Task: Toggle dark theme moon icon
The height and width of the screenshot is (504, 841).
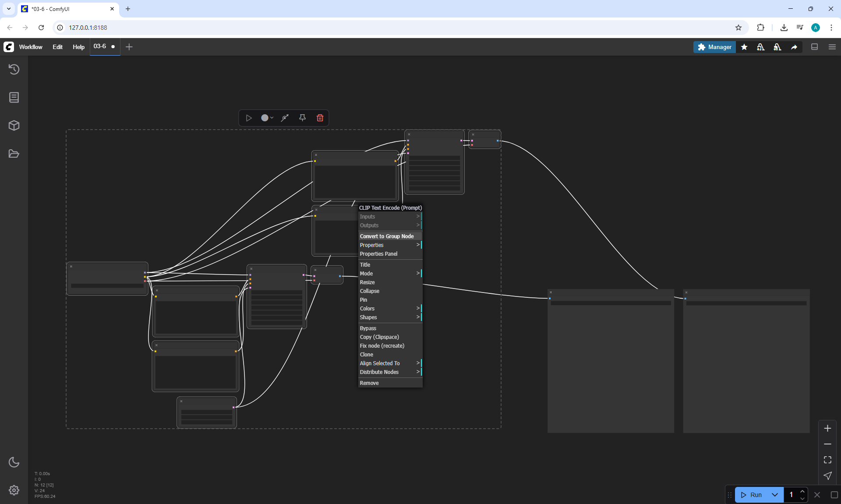Action: pyautogui.click(x=14, y=462)
